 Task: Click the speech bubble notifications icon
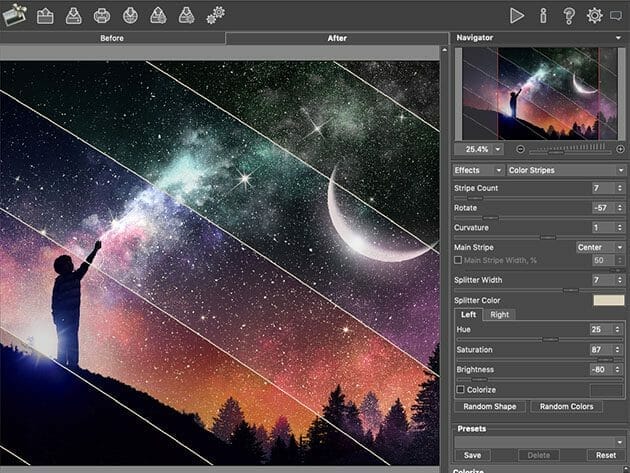pyautogui.click(x=617, y=15)
